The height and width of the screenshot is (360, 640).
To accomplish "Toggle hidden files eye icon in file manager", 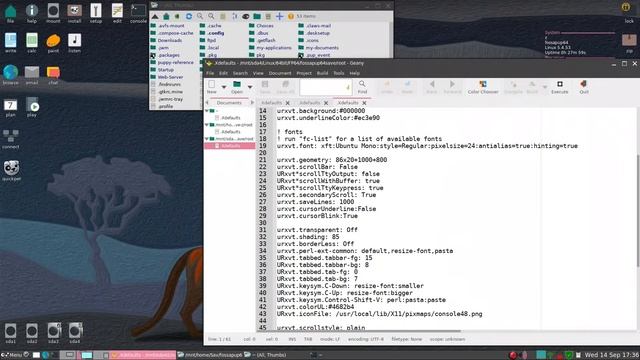I will click(245, 16).
